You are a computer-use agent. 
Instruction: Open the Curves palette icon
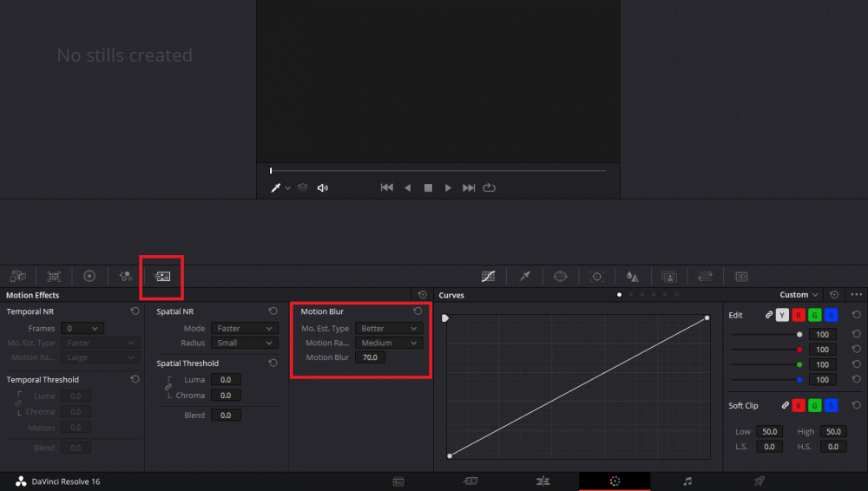(x=489, y=276)
